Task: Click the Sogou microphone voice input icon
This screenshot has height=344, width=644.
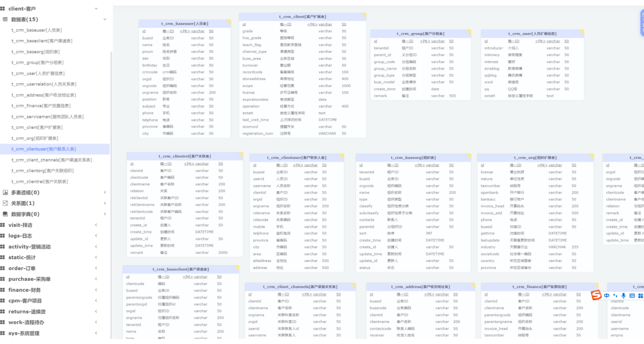Action: [x=623, y=295]
